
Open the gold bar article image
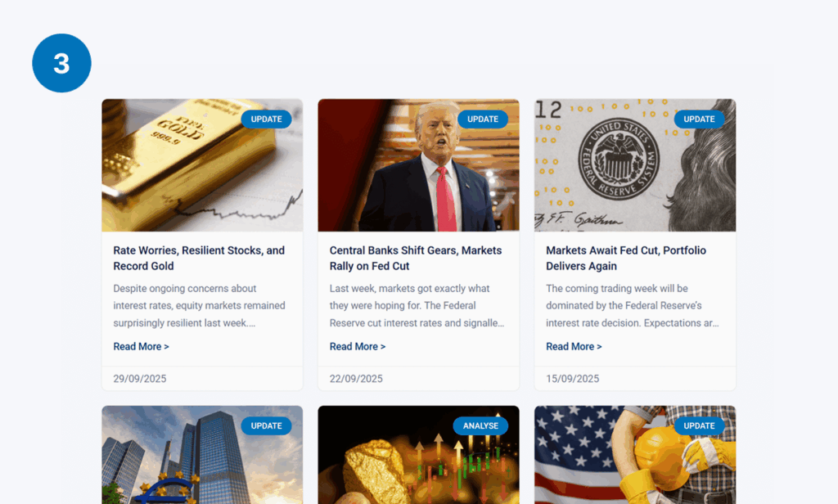pos(202,165)
